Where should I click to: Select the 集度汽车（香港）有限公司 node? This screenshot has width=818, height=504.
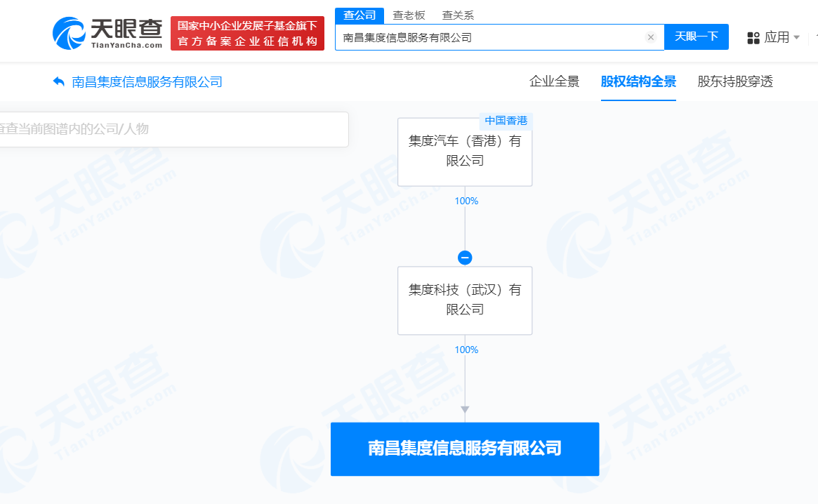pyautogui.click(x=465, y=152)
